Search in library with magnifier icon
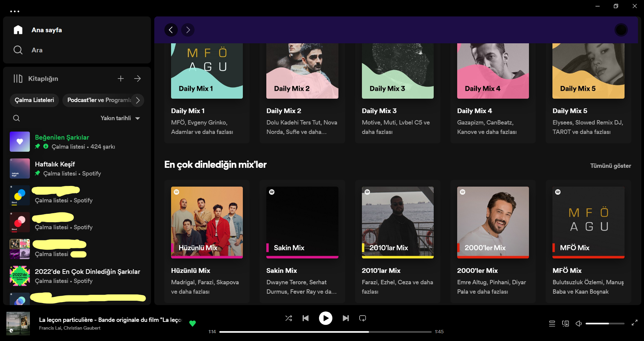 click(x=16, y=118)
